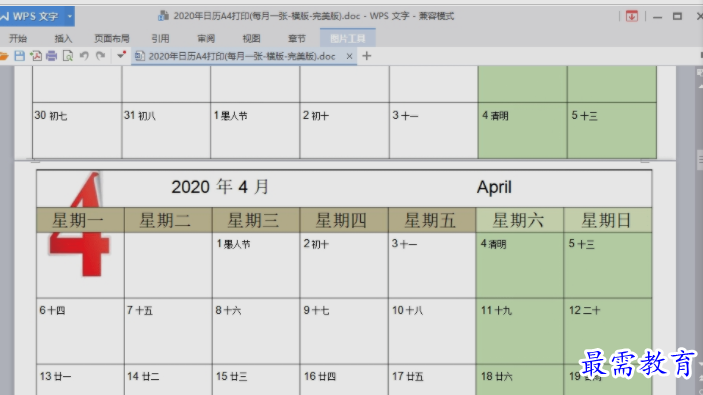703x395 pixels.
Task: Open the 章节 tab
Action: coord(296,39)
